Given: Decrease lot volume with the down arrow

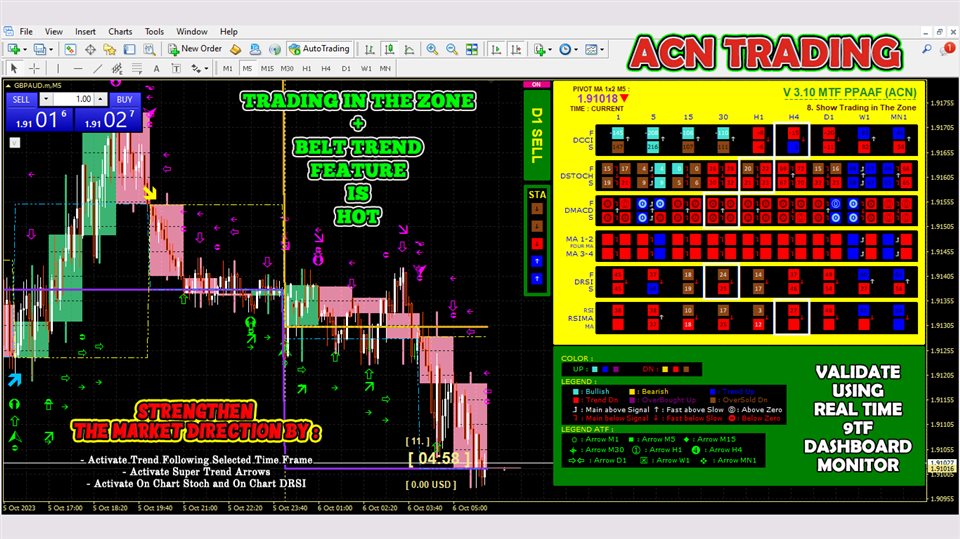Looking at the screenshot, I should (x=46, y=99).
